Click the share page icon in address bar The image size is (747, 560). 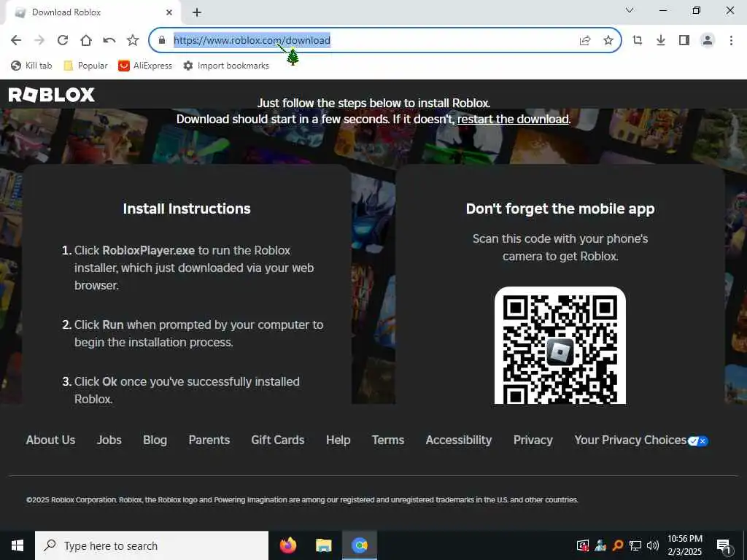pyautogui.click(x=585, y=41)
